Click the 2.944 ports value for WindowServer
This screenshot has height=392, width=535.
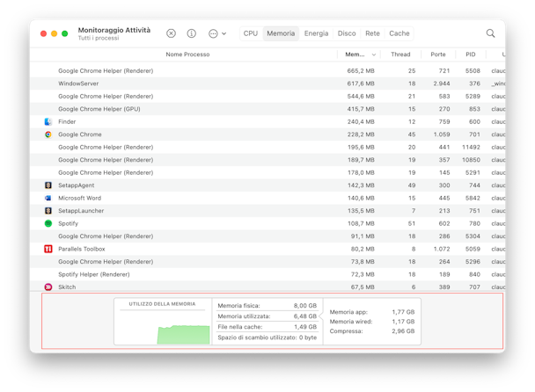(442, 83)
